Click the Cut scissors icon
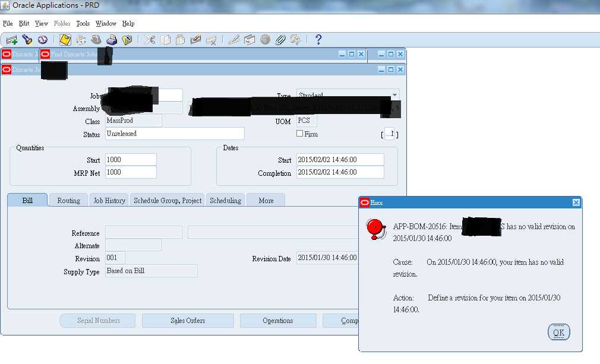The height and width of the screenshot is (364, 600). (150, 40)
